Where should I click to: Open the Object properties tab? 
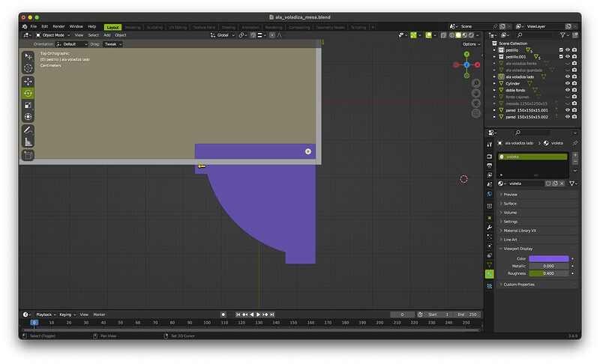click(490, 218)
